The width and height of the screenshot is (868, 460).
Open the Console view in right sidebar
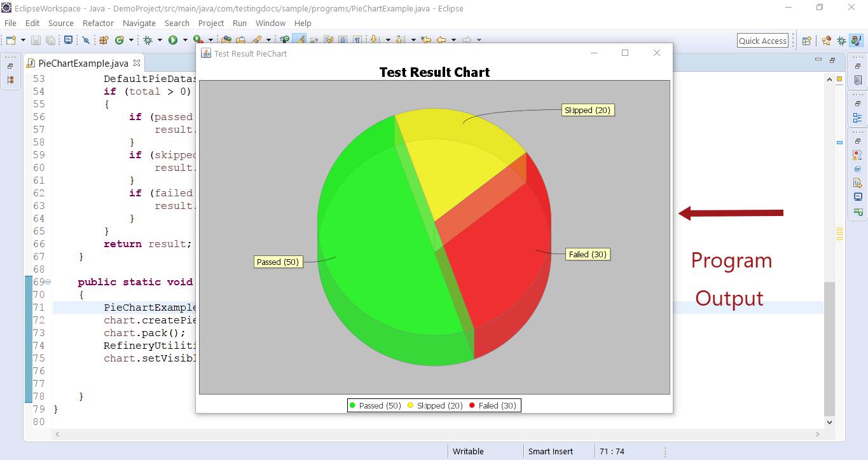click(x=858, y=197)
